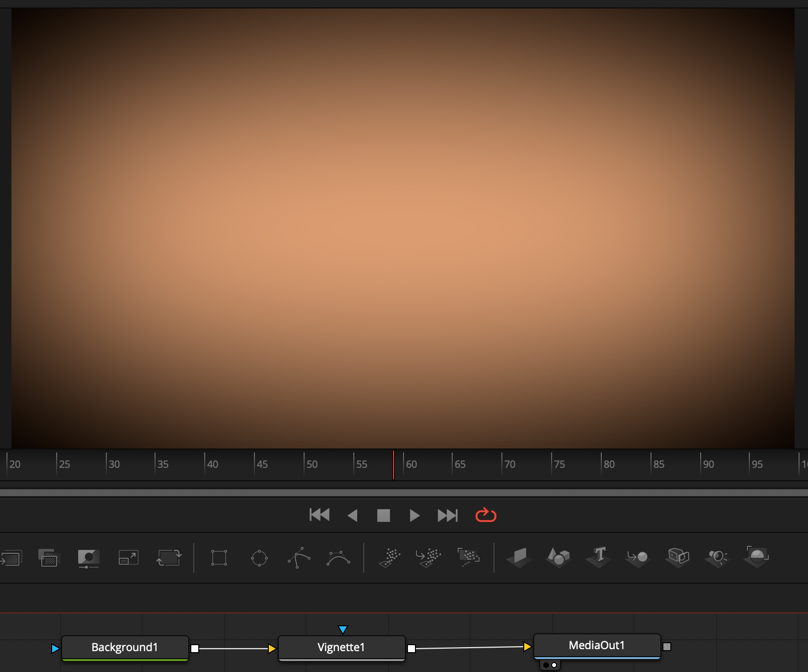Click the Background1 node output square
Viewport: 808px width, 672px height.
tap(195, 649)
